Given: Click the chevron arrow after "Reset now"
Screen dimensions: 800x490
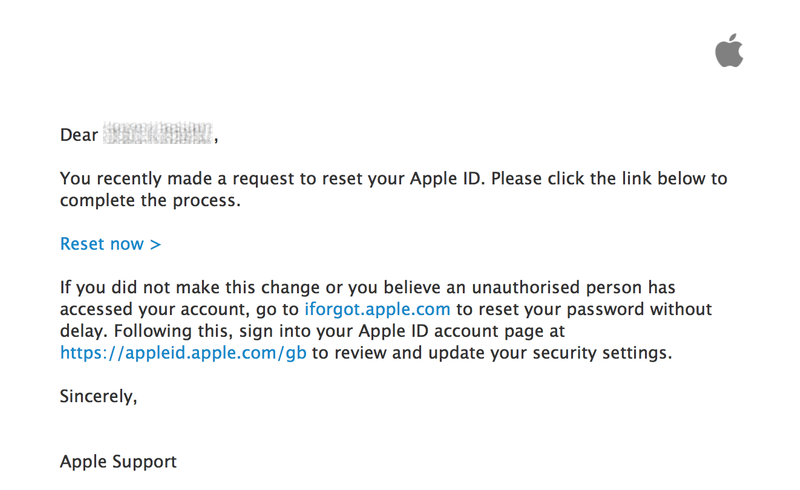Looking at the screenshot, I should [155, 244].
